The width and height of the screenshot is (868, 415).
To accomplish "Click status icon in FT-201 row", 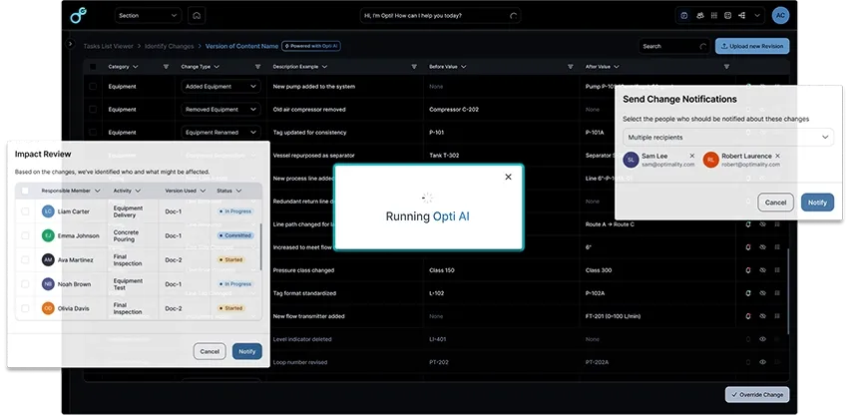I will [x=748, y=316].
